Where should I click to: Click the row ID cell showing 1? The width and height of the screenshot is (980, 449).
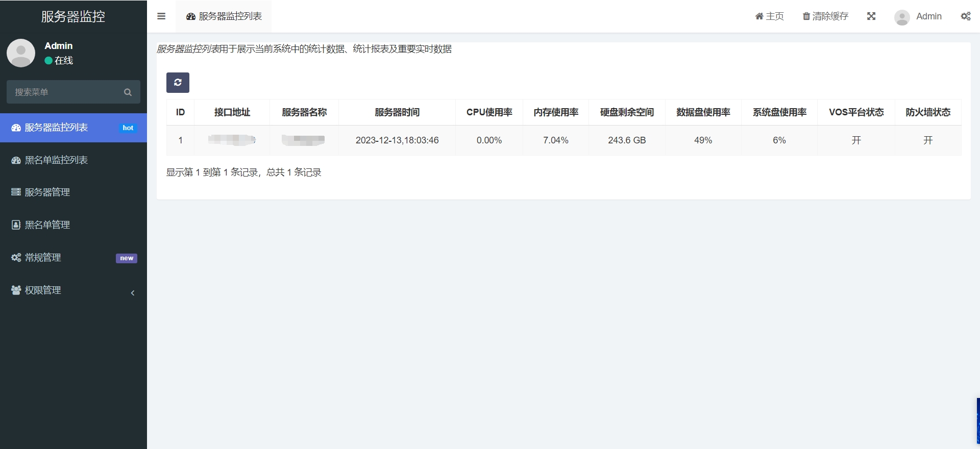point(180,140)
